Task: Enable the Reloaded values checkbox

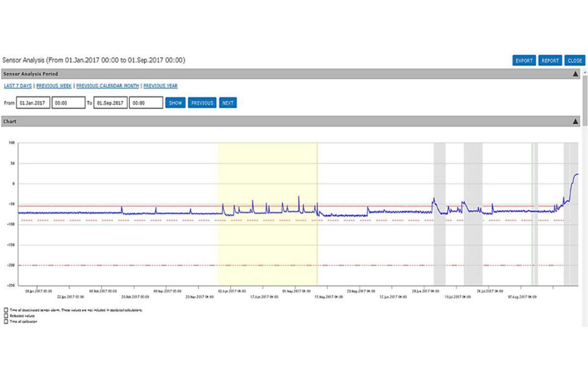Action: coord(6,316)
